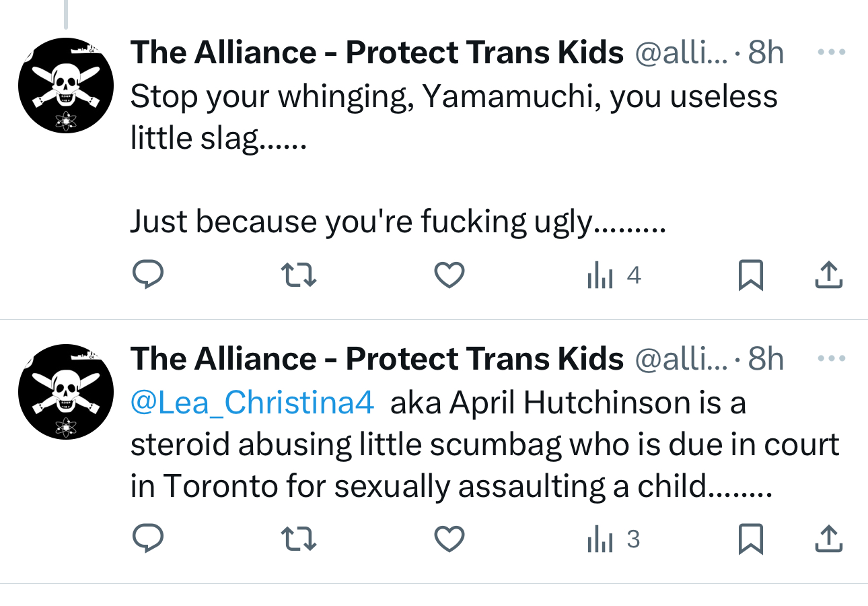Repost the top tweet with 4 views
The image size is (868, 606).
coord(298,275)
